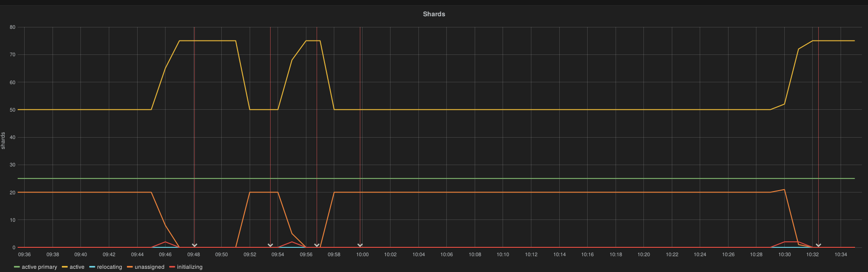
Task: Click the green active primary color swatch
Action: click(x=17, y=267)
